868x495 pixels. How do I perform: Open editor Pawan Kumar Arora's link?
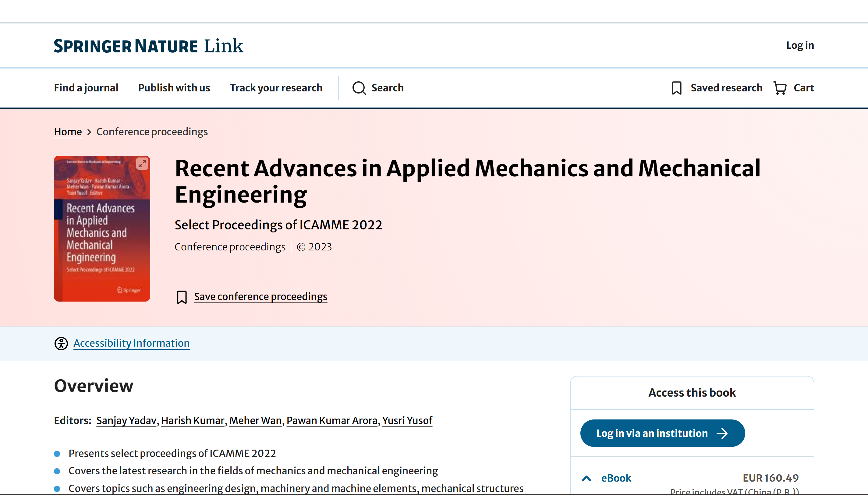point(332,421)
